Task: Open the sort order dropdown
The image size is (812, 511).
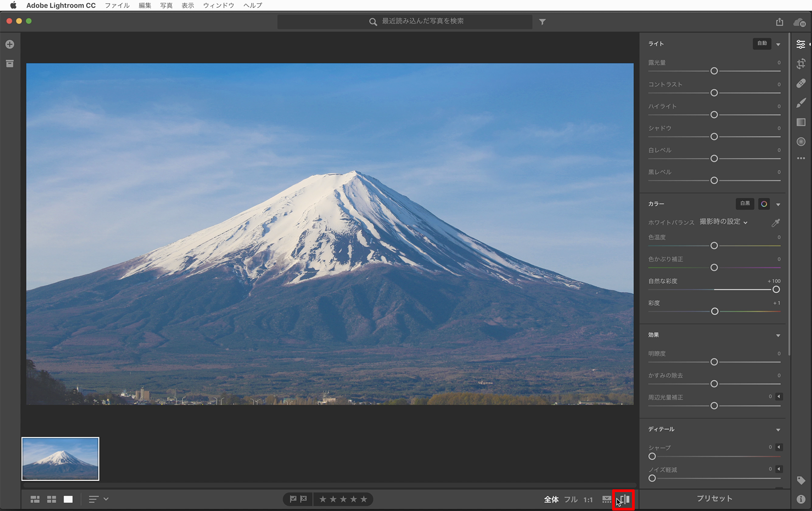Action: (x=98, y=499)
